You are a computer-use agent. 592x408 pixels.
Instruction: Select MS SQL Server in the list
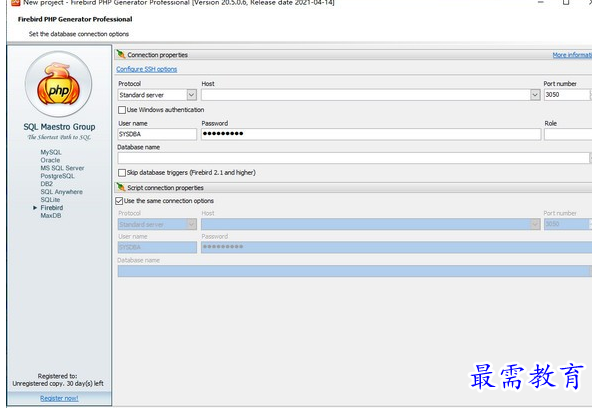point(62,168)
